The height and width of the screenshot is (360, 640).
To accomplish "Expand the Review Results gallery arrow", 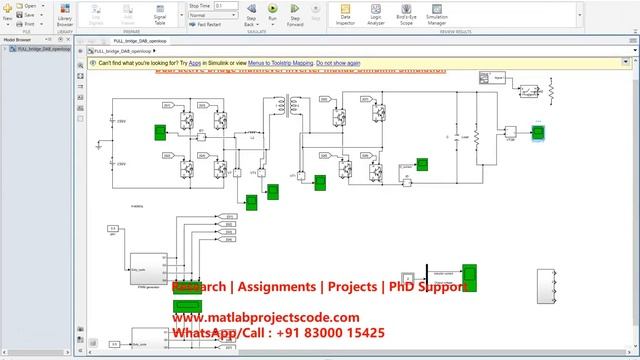I will pos(580,15).
